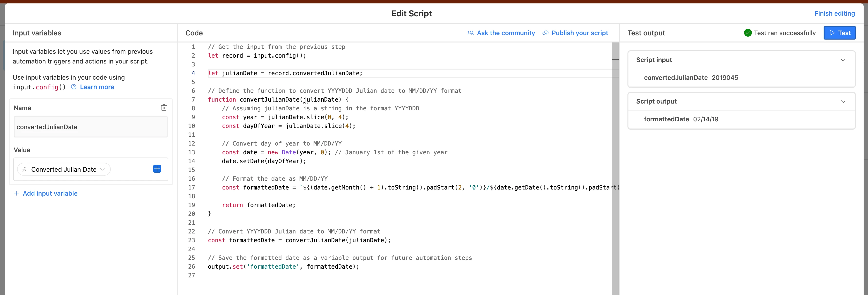Open the Converted Julian Date token dropdown
The width and height of the screenshot is (868, 295).
coord(102,169)
